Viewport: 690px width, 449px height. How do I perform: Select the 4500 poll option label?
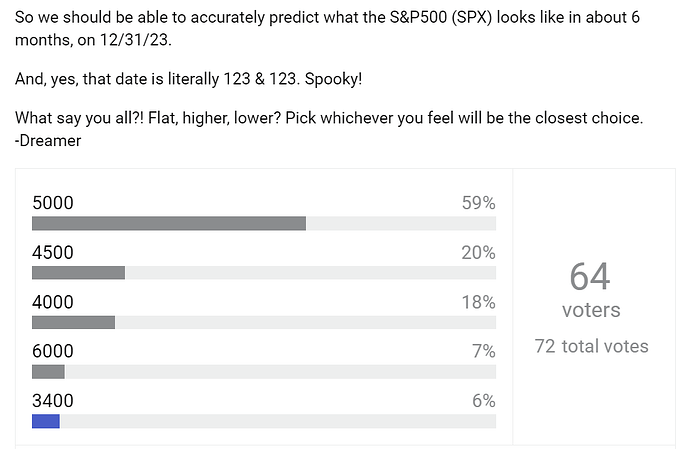coord(53,253)
